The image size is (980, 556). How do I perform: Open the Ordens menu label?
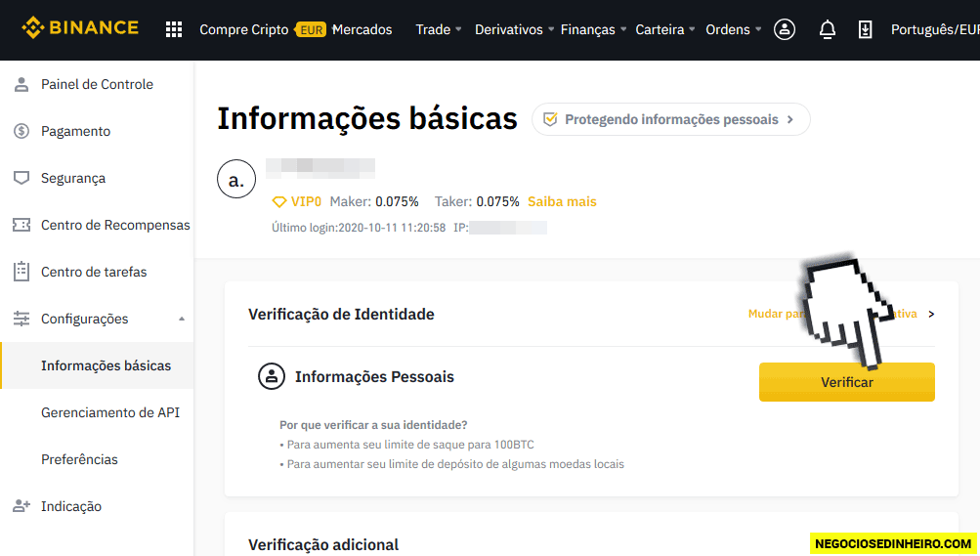coord(728,29)
